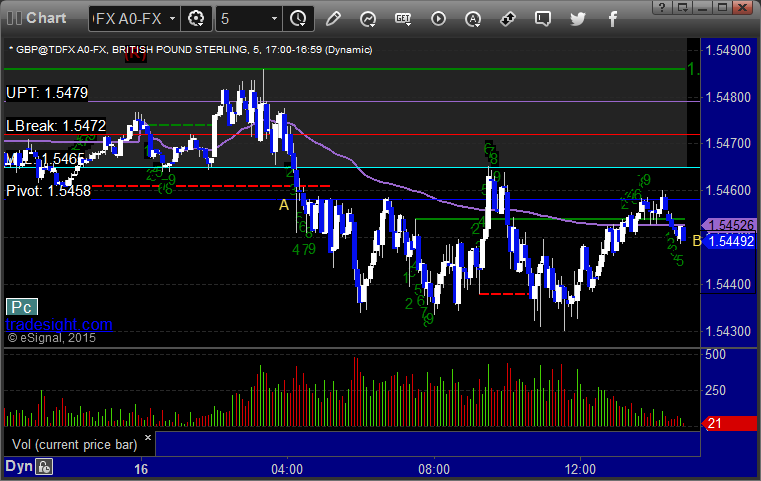The image size is (761, 481).
Task: Click the Pc button
Action: pos(21,307)
